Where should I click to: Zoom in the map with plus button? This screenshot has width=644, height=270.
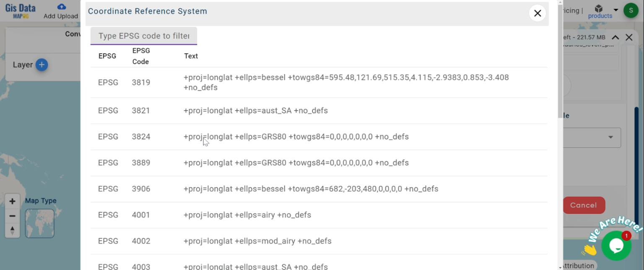click(12, 201)
